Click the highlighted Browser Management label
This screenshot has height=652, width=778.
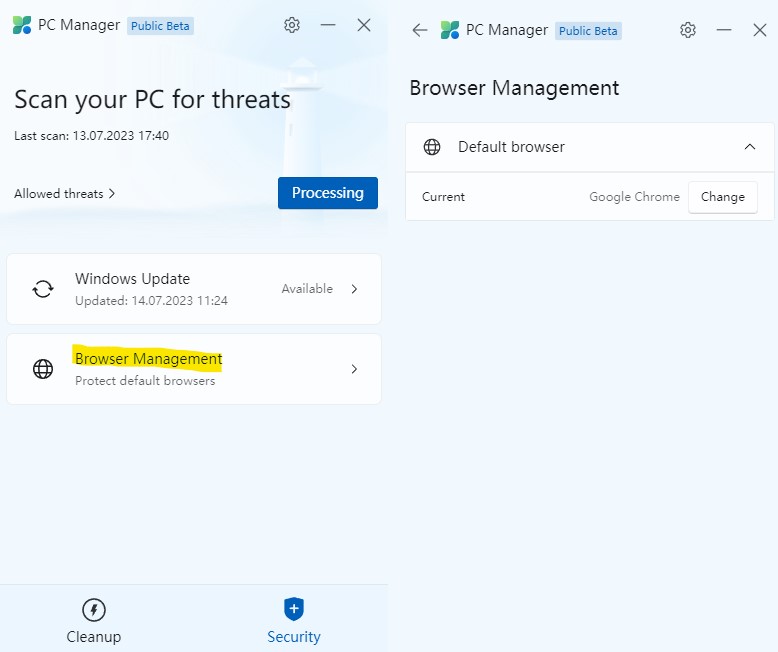click(x=148, y=358)
